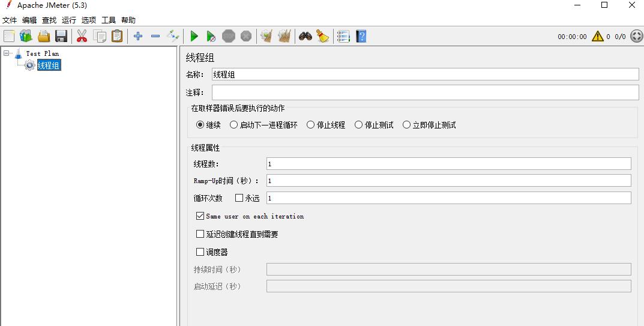The height and width of the screenshot is (326, 644).
Task: Select the 立即停止测试 radio button
Action: click(x=406, y=124)
